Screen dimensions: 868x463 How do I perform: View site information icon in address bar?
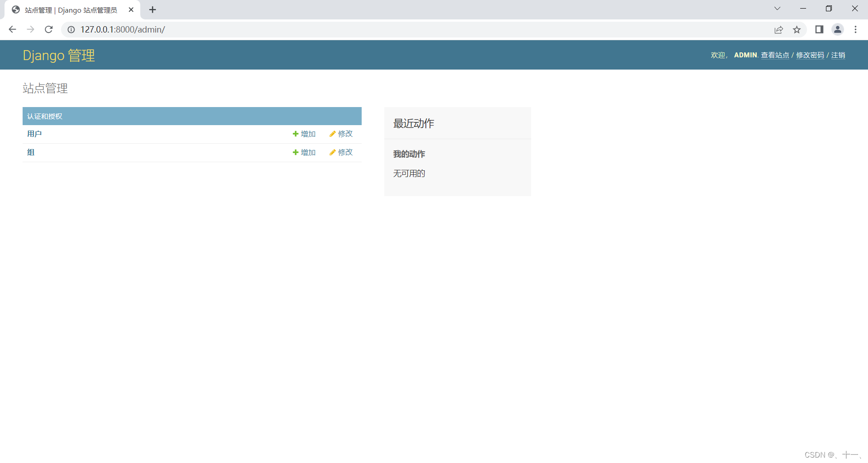(x=71, y=29)
